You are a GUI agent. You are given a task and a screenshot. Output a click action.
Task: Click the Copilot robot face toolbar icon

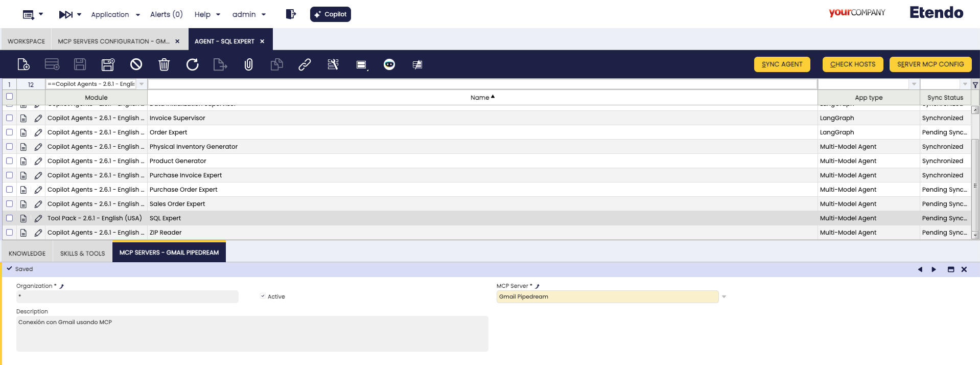[389, 64]
